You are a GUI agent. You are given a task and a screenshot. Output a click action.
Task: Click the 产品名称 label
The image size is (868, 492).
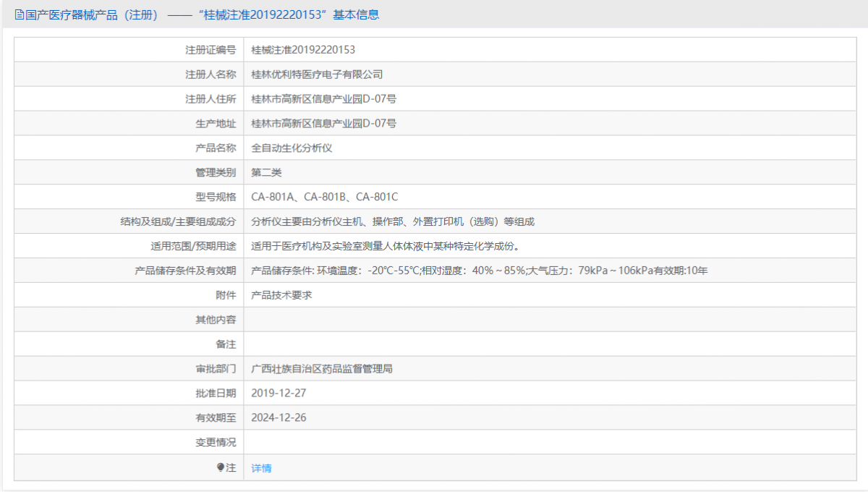(x=216, y=148)
